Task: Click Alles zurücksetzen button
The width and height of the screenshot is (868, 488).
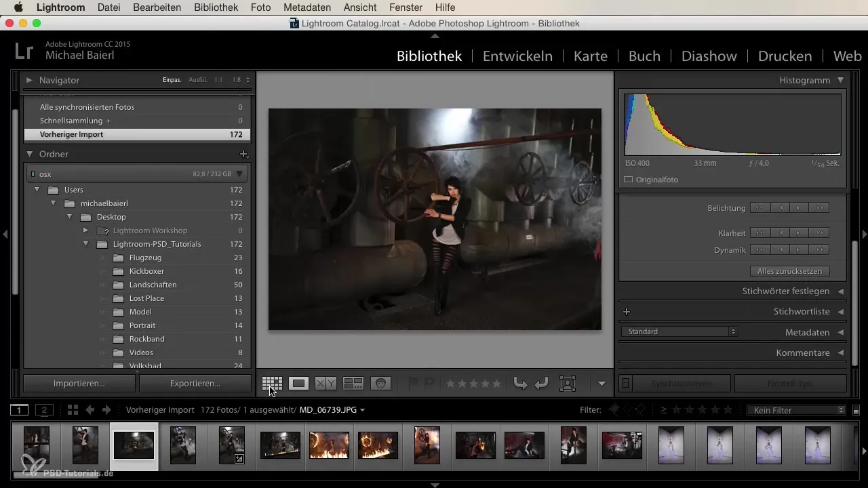Action: coord(789,271)
